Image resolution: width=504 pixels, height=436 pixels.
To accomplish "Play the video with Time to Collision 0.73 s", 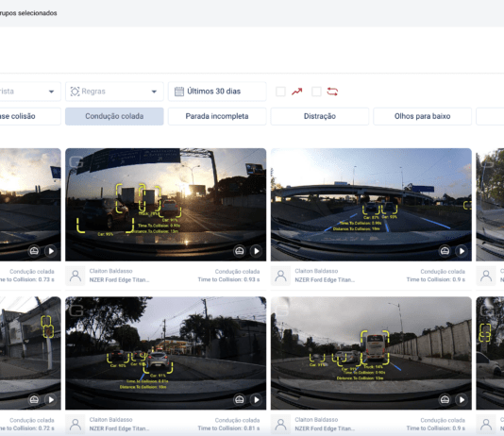I will click(x=51, y=251).
